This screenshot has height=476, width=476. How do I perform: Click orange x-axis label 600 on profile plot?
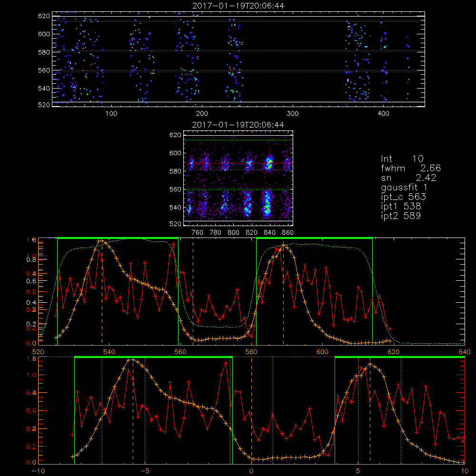coord(322,352)
